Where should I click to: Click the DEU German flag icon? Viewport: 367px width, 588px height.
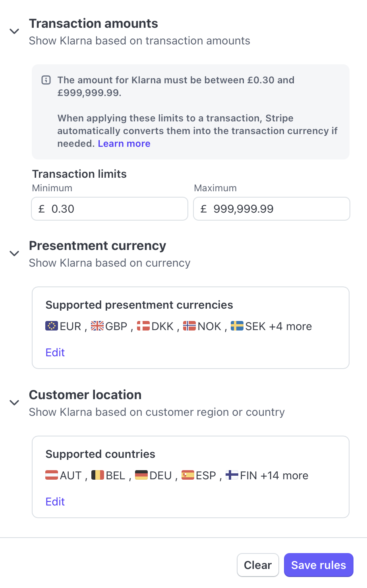point(141,475)
